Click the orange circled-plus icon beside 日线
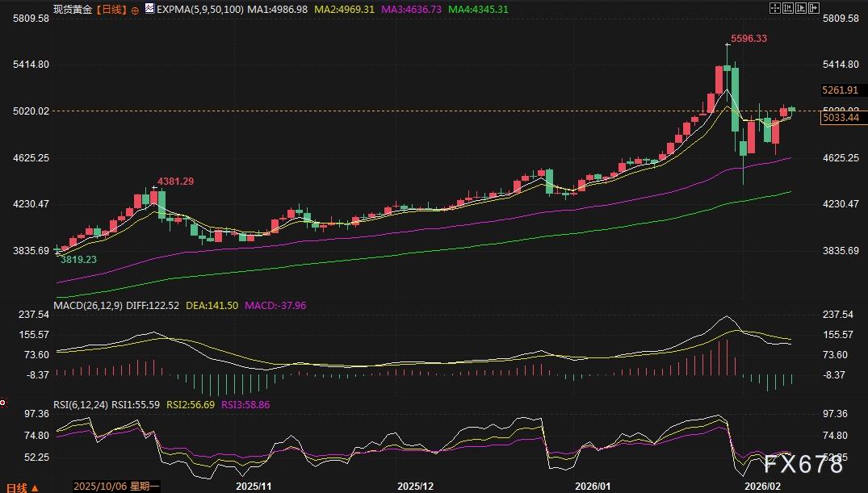 134,10
